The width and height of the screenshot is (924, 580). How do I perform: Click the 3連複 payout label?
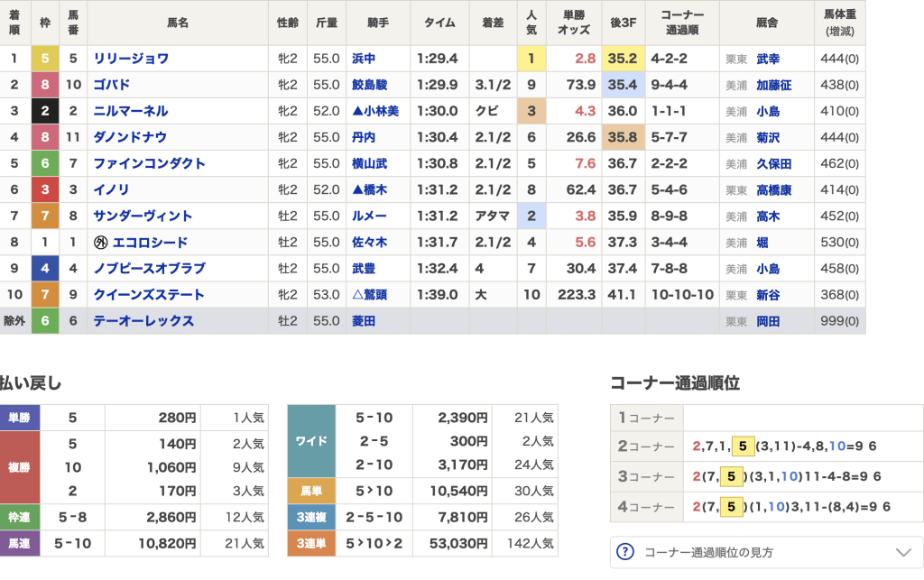click(x=311, y=517)
